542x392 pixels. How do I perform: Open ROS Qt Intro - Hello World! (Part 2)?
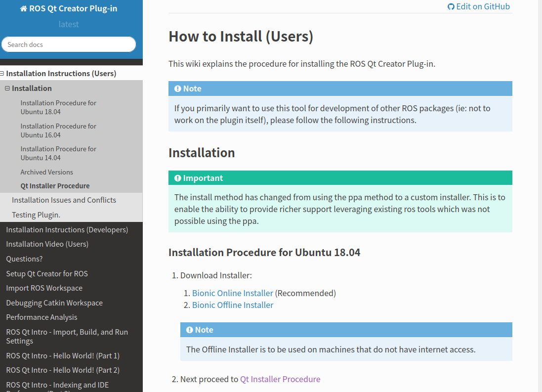tap(63, 370)
